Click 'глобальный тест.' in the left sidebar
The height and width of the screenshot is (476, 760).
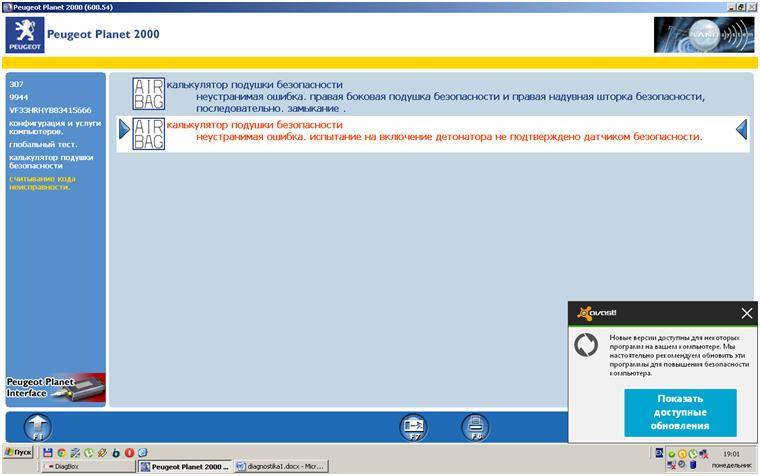[43, 144]
